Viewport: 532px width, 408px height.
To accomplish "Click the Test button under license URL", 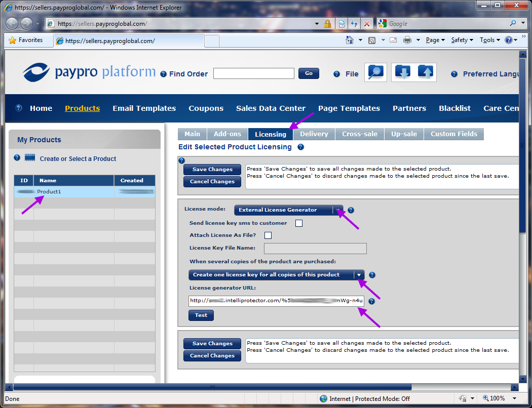I will [201, 315].
